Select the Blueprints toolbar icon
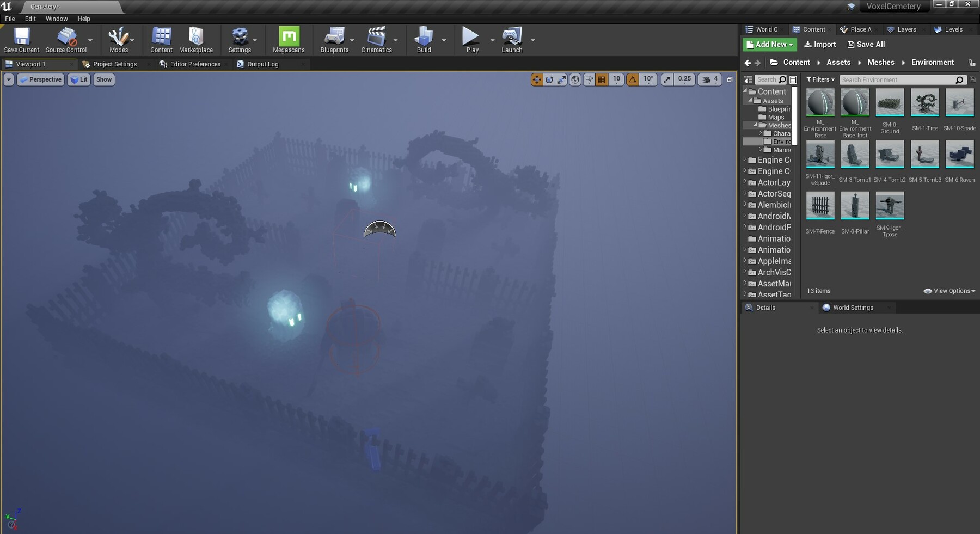The height and width of the screenshot is (534, 980). (334, 38)
